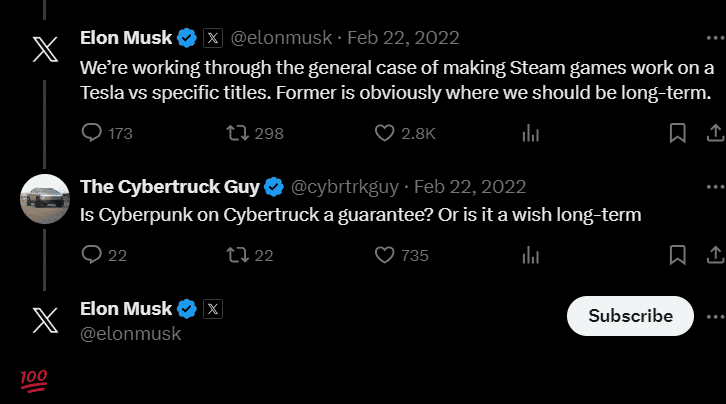View analytics of the Cybertruck Guy tweet

531,255
